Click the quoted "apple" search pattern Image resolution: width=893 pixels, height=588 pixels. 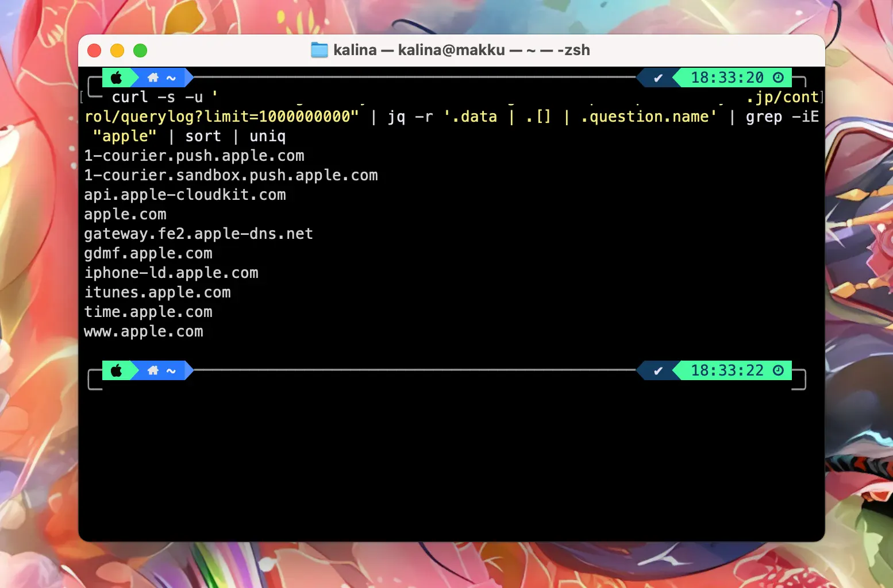pyautogui.click(x=125, y=136)
